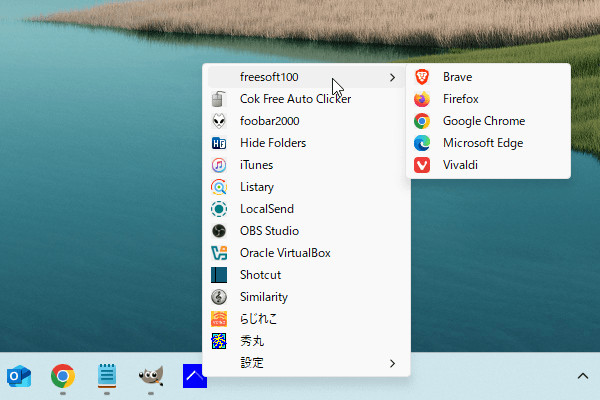The height and width of the screenshot is (400, 600).
Task: Select the freesoft100 menu entry
Action: coord(306,77)
